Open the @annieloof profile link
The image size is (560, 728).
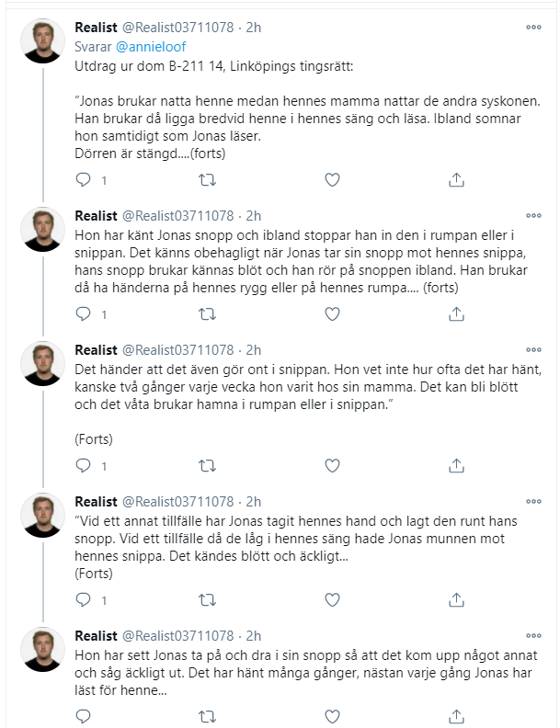[151, 47]
